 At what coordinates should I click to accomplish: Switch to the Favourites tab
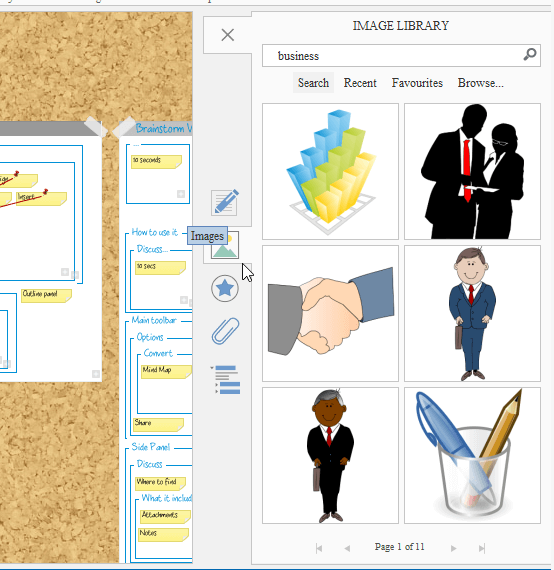pos(417,83)
